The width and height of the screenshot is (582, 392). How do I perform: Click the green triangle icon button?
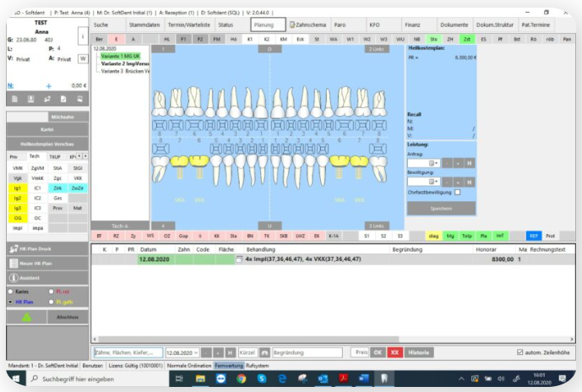(x=27, y=317)
